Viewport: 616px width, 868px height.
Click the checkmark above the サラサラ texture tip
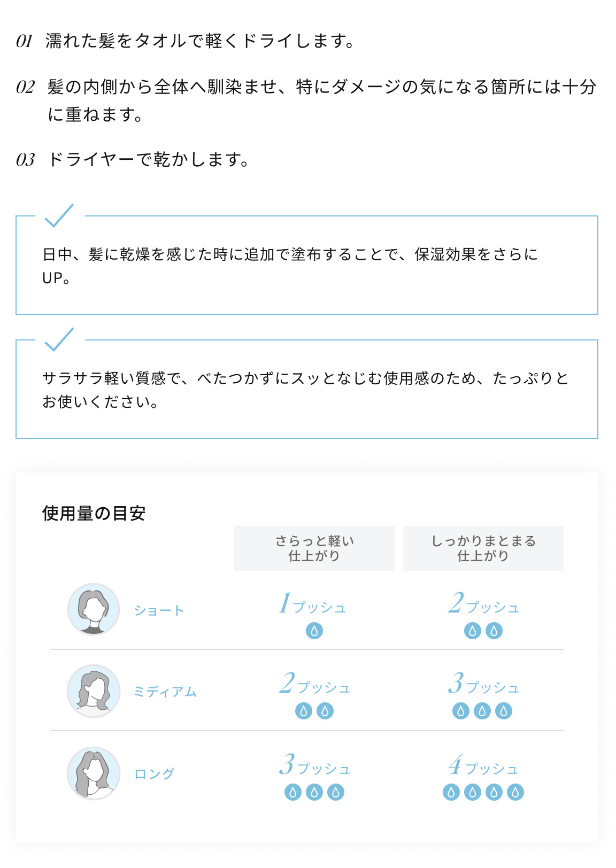[x=59, y=339]
